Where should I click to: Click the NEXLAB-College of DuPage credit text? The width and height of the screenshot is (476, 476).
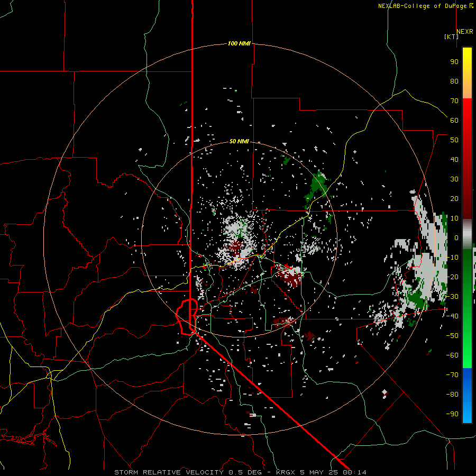[425, 6]
